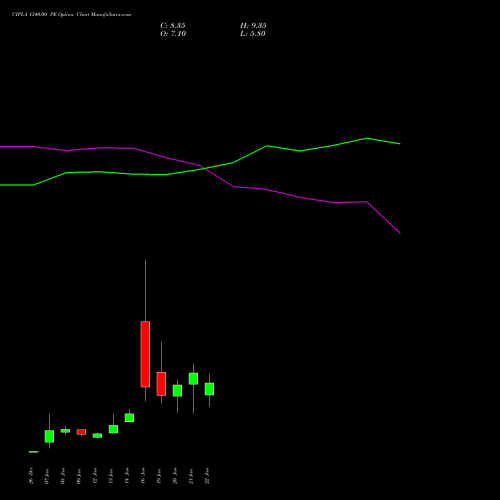
Task: Click the low value L: 5.80
Action: point(253,34)
